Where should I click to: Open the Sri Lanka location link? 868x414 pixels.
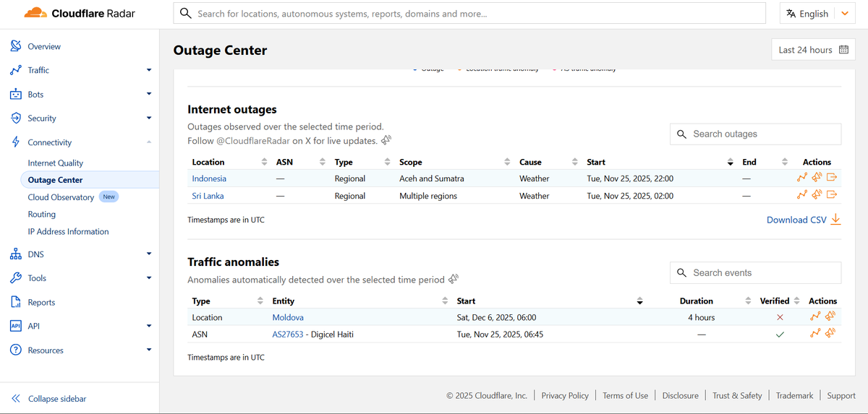[x=208, y=196]
